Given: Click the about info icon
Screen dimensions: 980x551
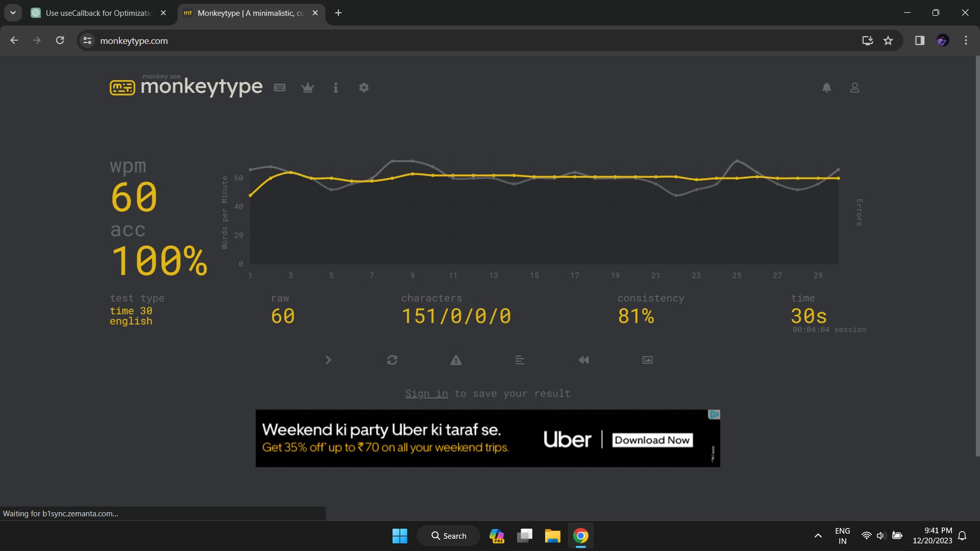Looking at the screenshot, I should (335, 88).
